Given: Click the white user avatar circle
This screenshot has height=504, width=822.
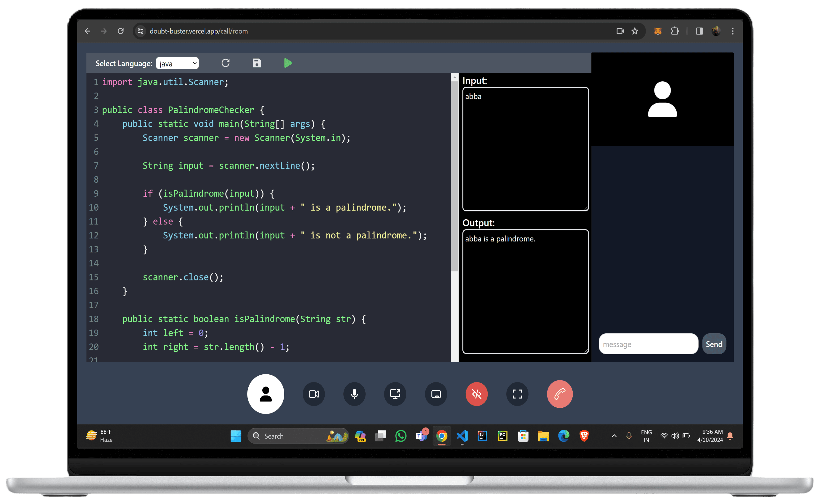Looking at the screenshot, I should pyautogui.click(x=266, y=394).
